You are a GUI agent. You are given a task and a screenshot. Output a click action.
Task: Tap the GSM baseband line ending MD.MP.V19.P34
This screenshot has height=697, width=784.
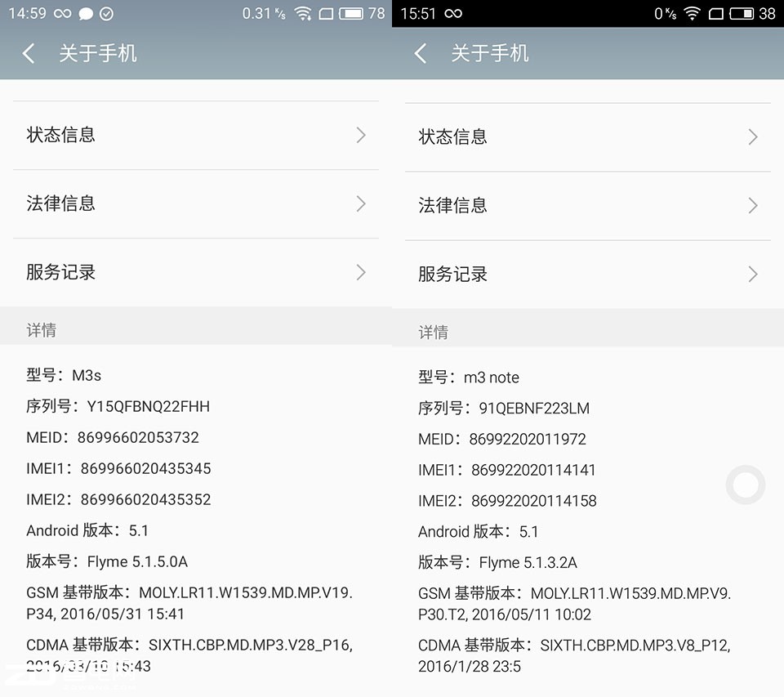[189, 603]
